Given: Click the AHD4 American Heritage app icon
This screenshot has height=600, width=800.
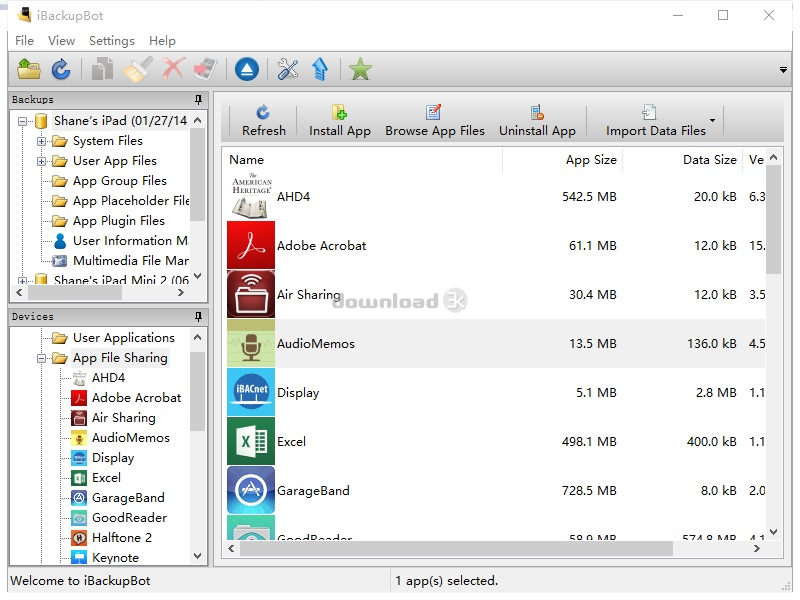Looking at the screenshot, I should [251, 196].
